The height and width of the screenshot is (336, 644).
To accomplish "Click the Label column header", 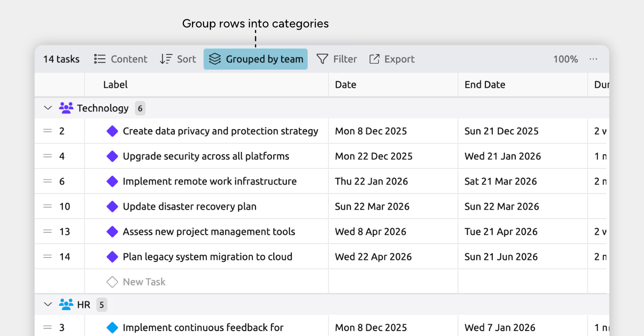I will pyautogui.click(x=115, y=85).
